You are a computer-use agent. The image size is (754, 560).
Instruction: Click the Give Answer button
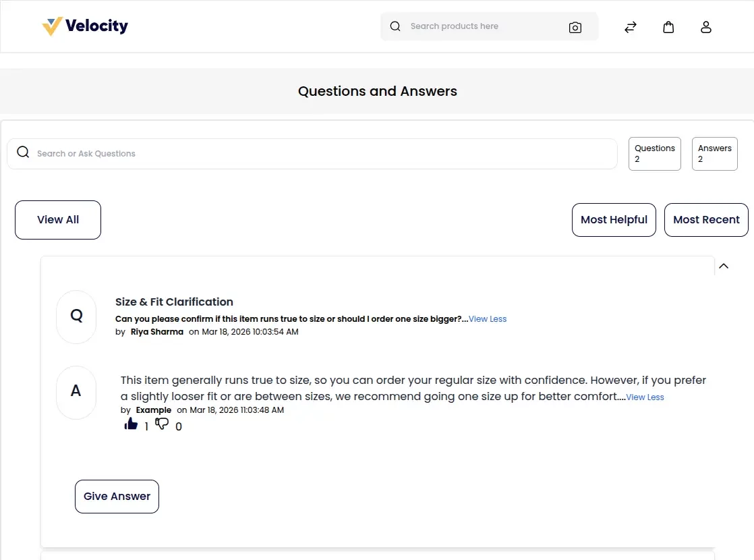(x=117, y=497)
